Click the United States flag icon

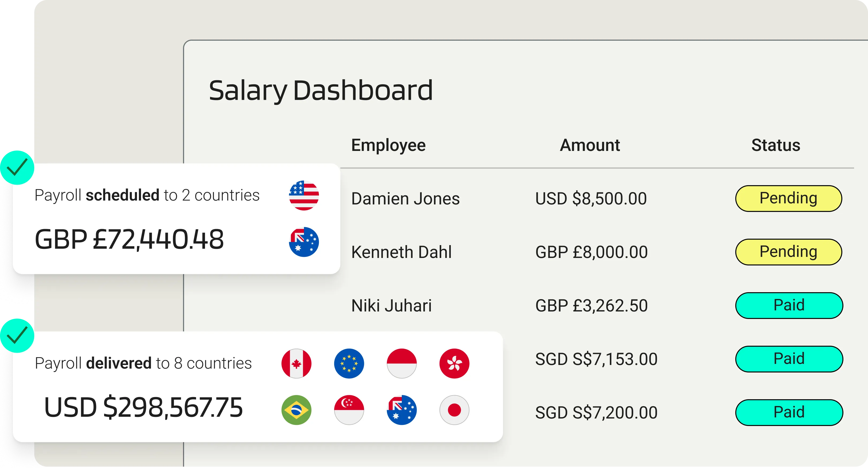(304, 195)
